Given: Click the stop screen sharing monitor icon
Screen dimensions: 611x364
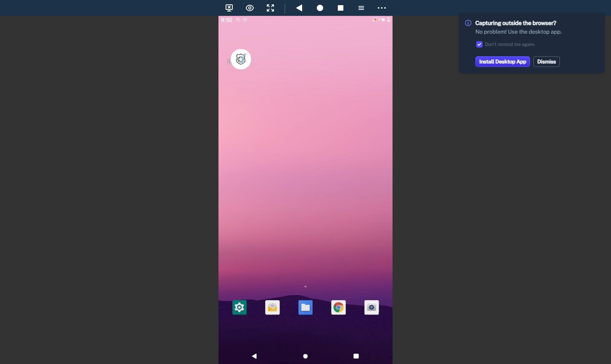Looking at the screenshot, I should click(x=229, y=8).
